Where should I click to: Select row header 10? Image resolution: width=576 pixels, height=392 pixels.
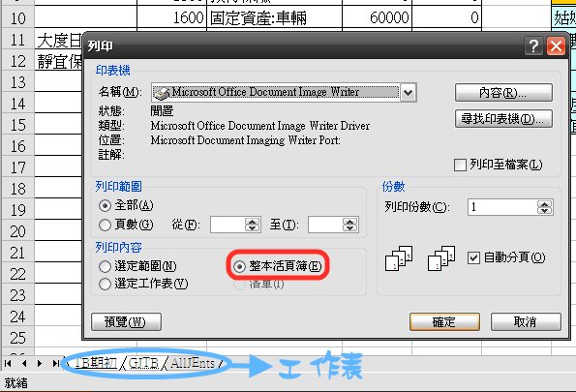pos(17,17)
